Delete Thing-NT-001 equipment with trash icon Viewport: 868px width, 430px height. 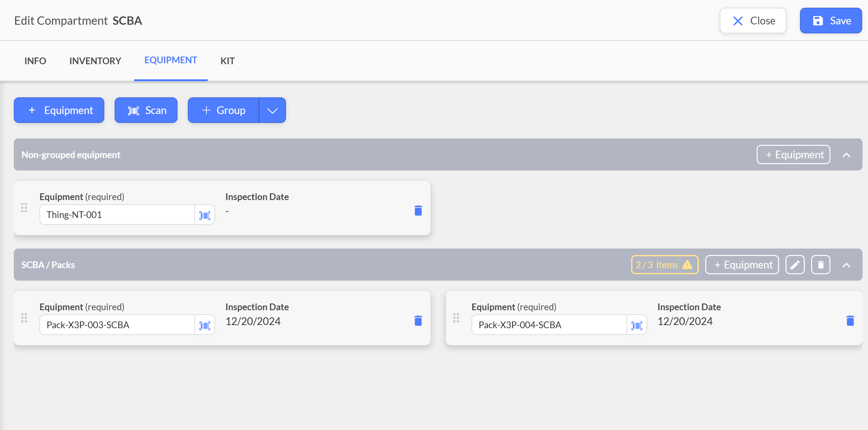coord(418,211)
